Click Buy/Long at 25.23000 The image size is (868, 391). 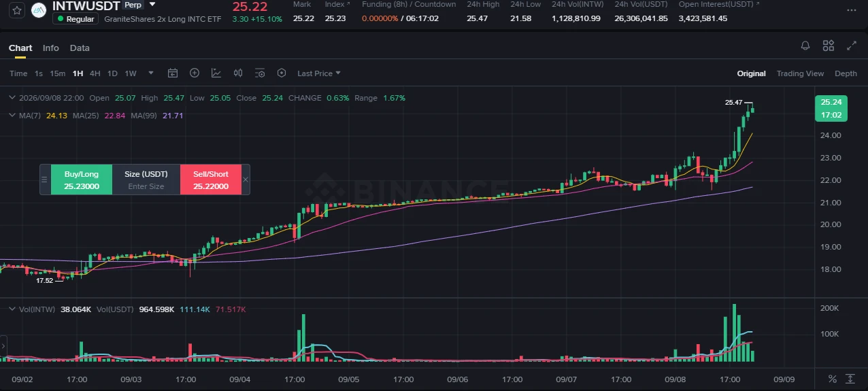click(x=82, y=180)
